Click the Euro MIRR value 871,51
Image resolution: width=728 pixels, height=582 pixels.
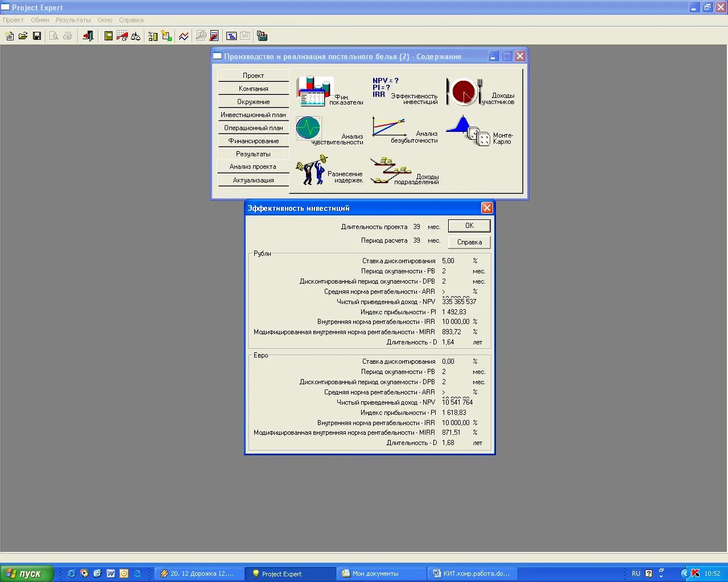click(452, 433)
